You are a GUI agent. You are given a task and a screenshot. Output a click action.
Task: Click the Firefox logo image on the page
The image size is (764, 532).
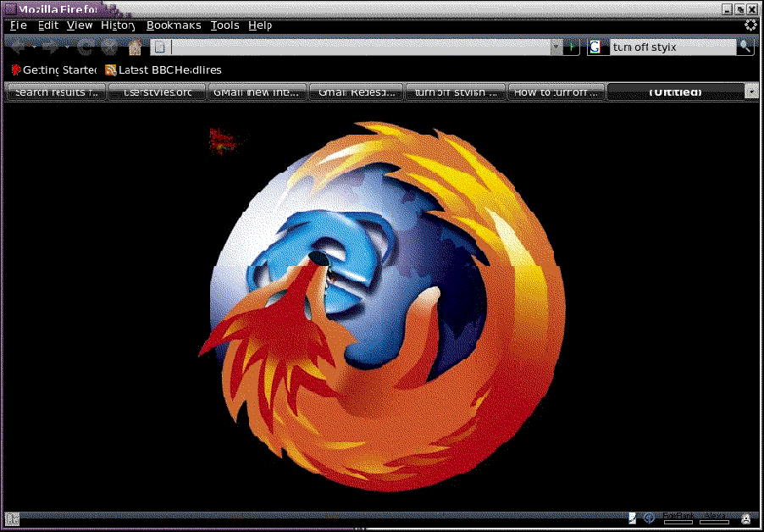pos(381,306)
